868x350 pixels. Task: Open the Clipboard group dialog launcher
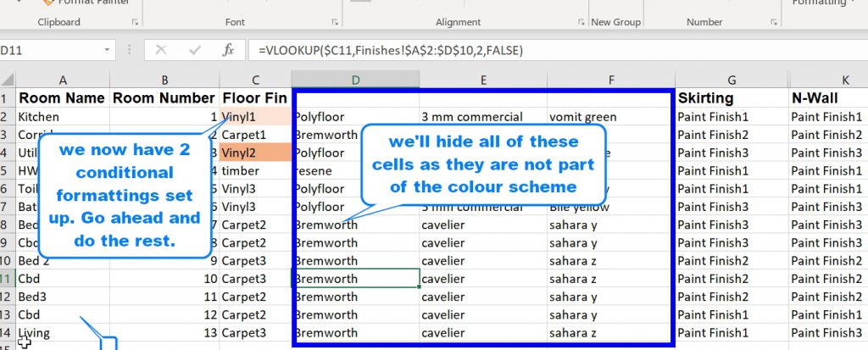[135, 23]
